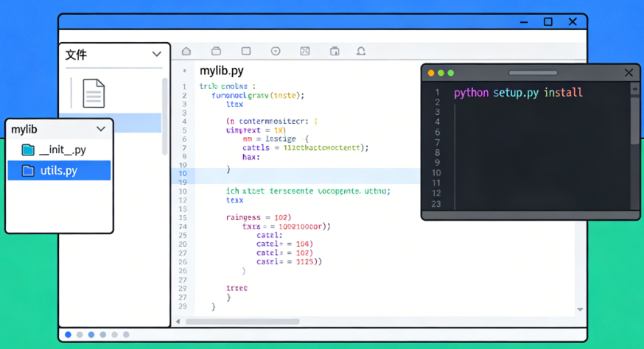Click the circular record icon in the toolbar
The image size is (644, 349).
[x=276, y=51]
